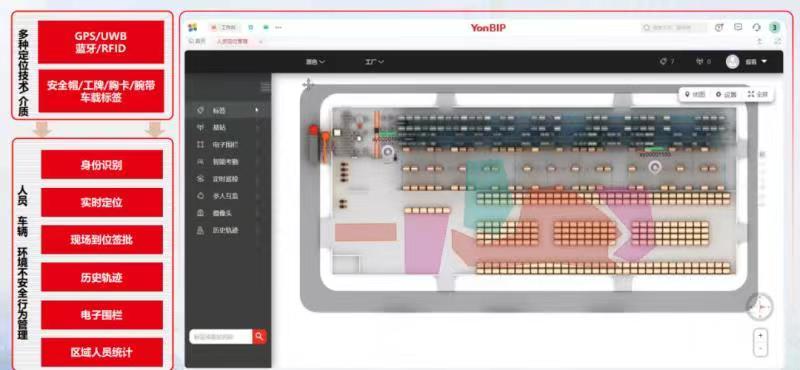Open the 电子围栏 fence sidebar icon
800x370 pixels.
pos(201,144)
